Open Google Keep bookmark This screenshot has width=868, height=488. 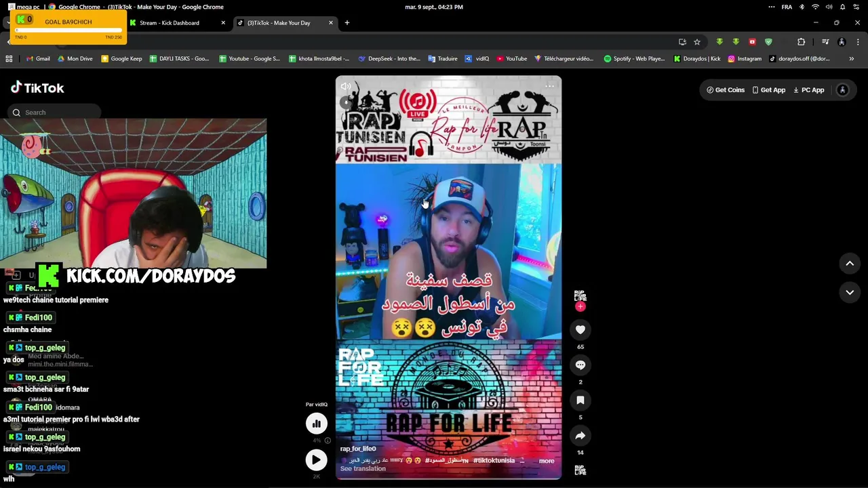point(121,59)
